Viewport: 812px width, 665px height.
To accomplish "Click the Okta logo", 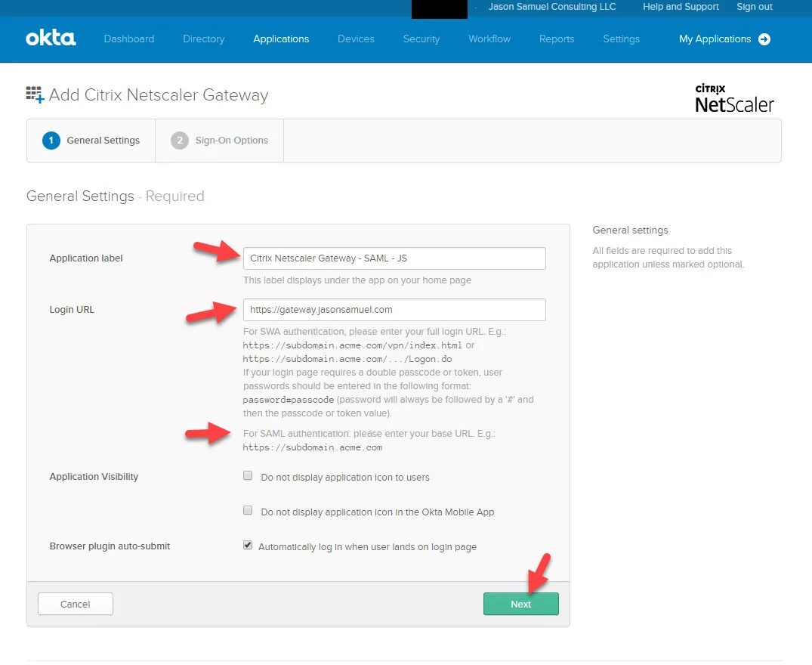I will coord(51,38).
